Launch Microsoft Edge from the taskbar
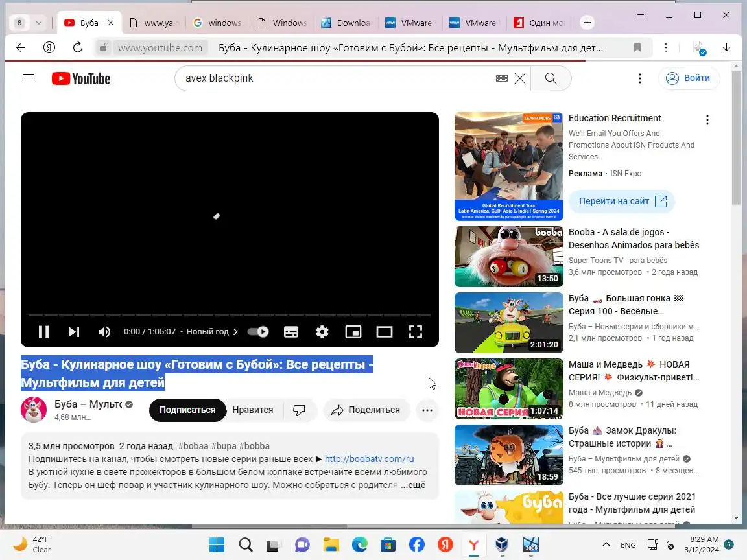Viewport: 747px width, 560px height. click(360, 544)
